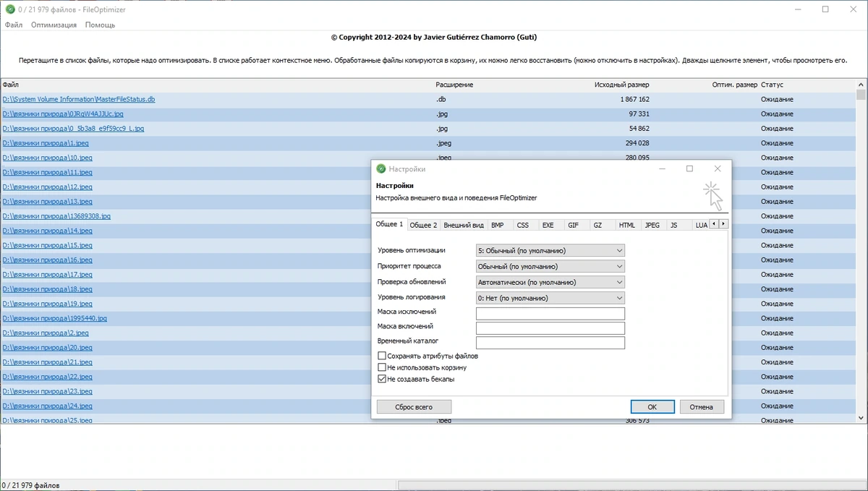The height and width of the screenshot is (491, 868).
Task: Click the FileOptimizer app icon in title bar
Action: tap(9, 9)
